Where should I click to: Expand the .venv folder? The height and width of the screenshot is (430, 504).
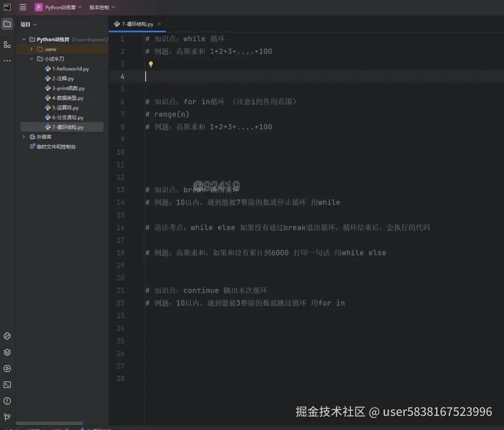pos(31,49)
